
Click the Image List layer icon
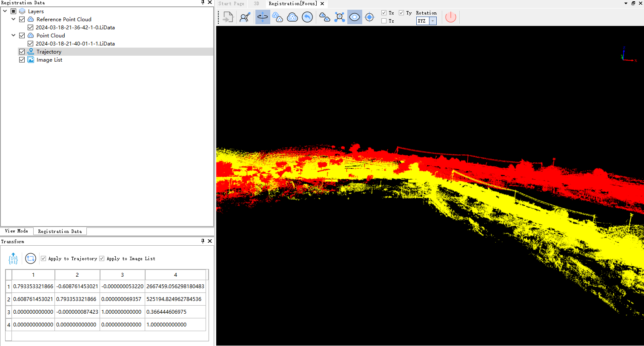coord(31,60)
